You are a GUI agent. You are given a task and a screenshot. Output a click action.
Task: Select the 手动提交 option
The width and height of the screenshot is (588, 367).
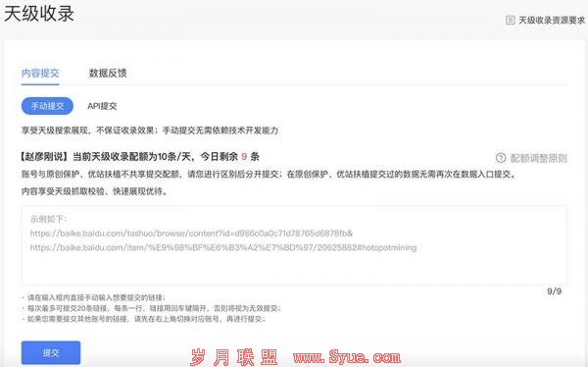click(47, 106)
